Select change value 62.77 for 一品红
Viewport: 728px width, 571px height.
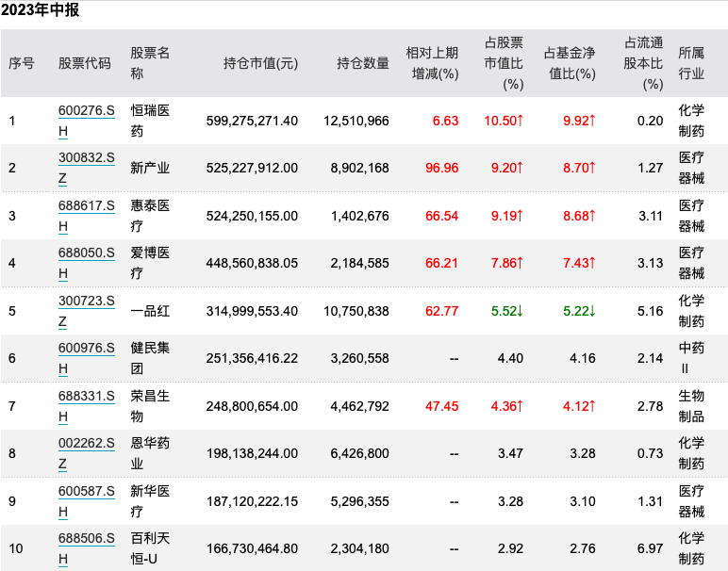coord(442,311)
